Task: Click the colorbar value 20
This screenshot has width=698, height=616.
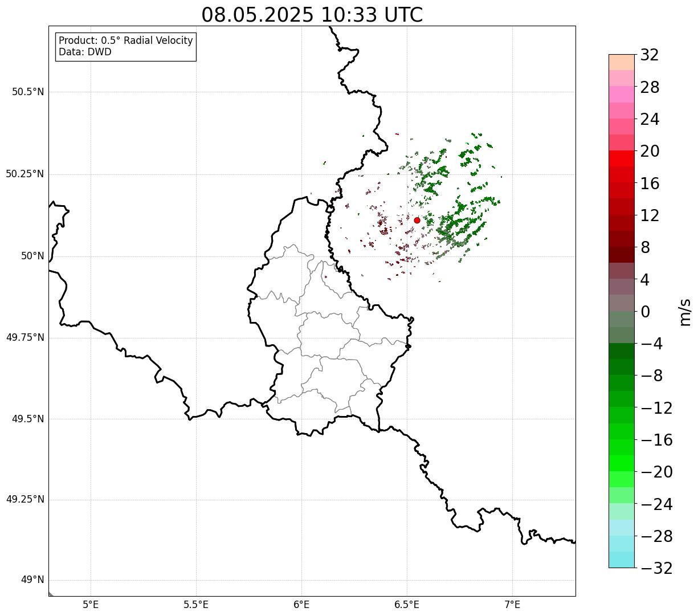Action: click(x=650, y=151)
